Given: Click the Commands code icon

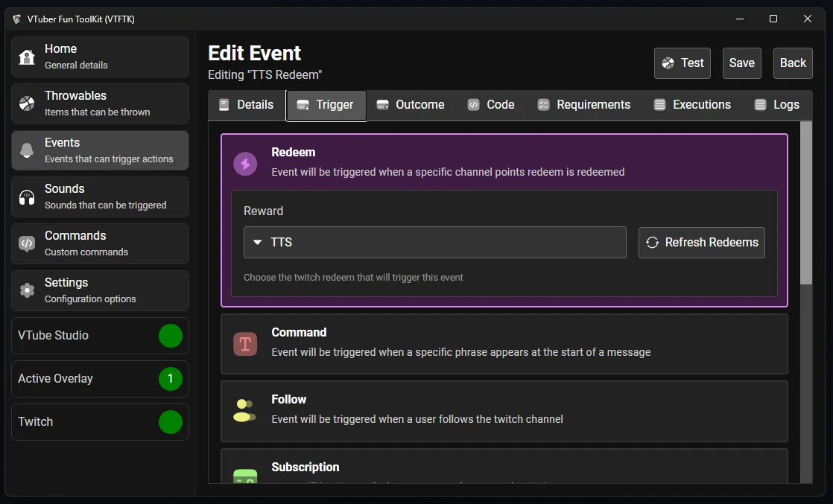Looking at the screenshot, I should click(x=27, y=243).
